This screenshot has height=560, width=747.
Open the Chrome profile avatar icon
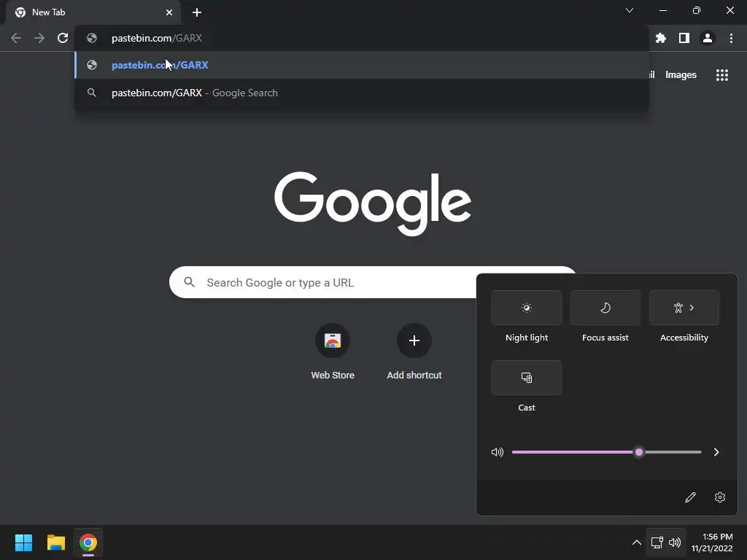click(x=707, y=38)
